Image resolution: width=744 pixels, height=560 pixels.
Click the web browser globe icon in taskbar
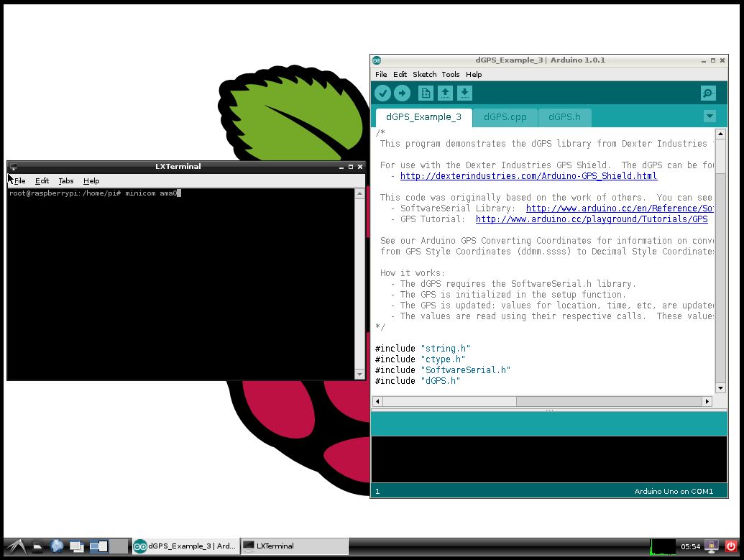[x=57, y=546]
